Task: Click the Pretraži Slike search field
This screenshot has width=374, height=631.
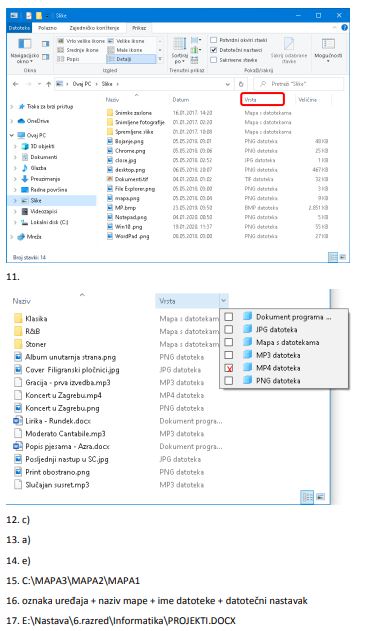Action: pos(299,84)
